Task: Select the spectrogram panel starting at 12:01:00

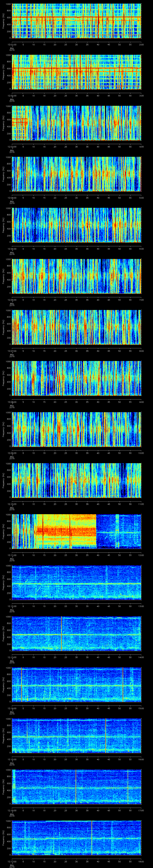Action: click(x=77, y=21)
